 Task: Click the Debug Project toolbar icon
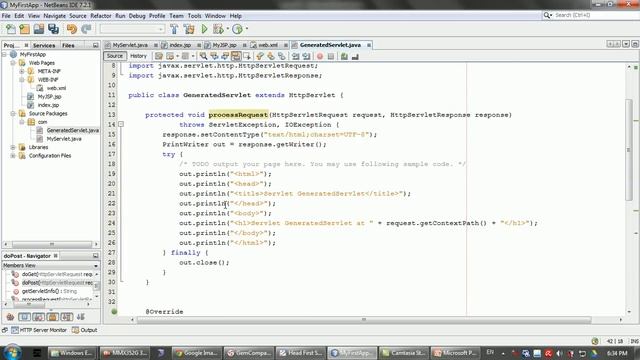coord(218,29)
